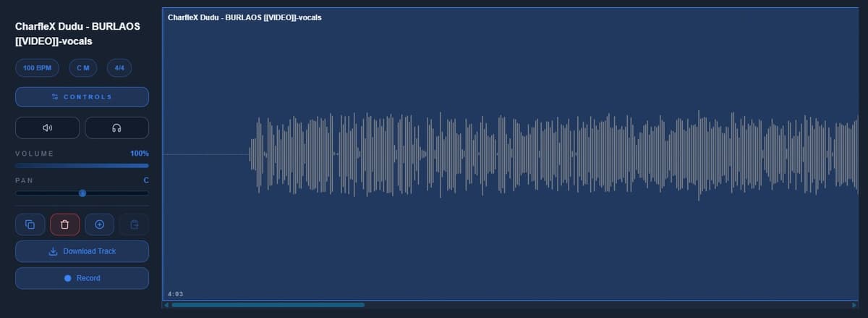Mute the track with the speaker button

(x=47, y=127)
